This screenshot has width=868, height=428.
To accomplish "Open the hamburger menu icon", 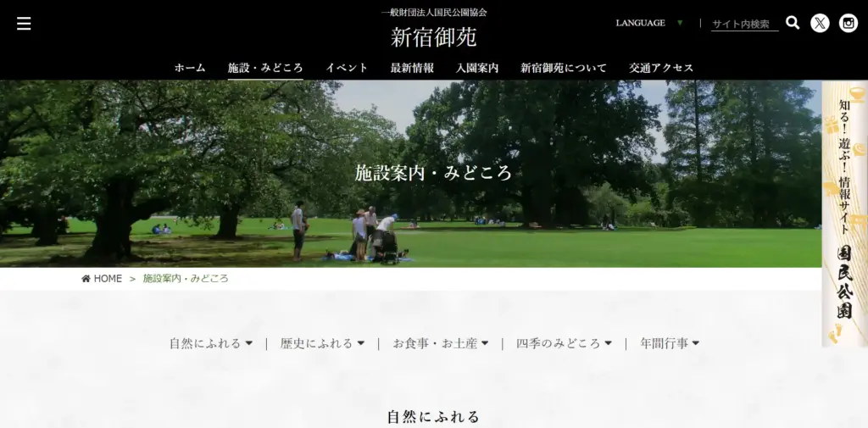I will tap(24, 23).
